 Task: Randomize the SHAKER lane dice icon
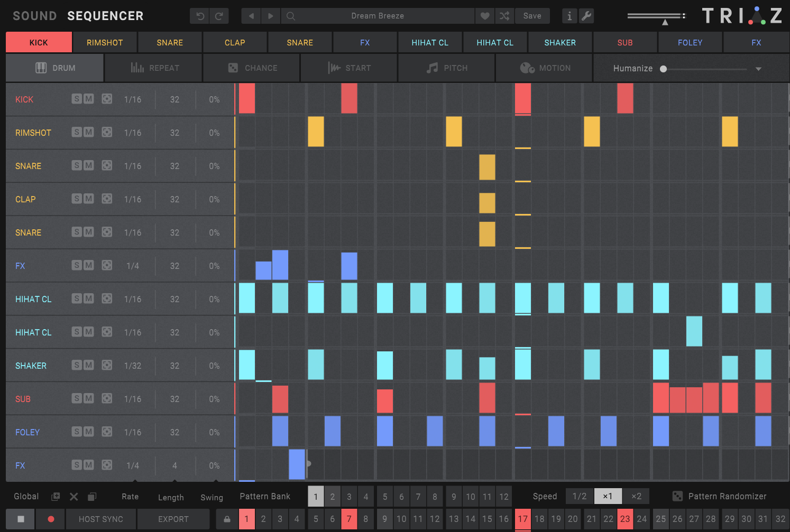pyautogui.click(x=107, y=365)
